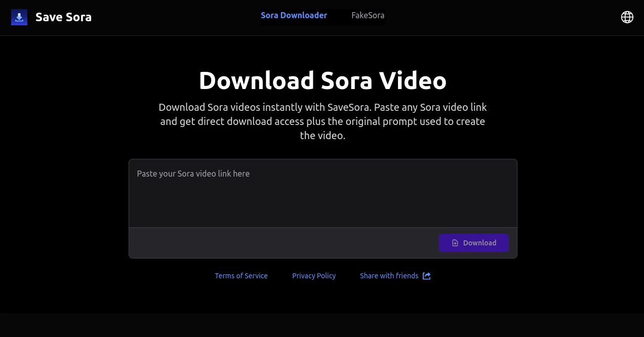The width and height of the screenshot is (644, 337).
Task: Select the blue arrow-down logo in the header
Action: tap(19, 17)
